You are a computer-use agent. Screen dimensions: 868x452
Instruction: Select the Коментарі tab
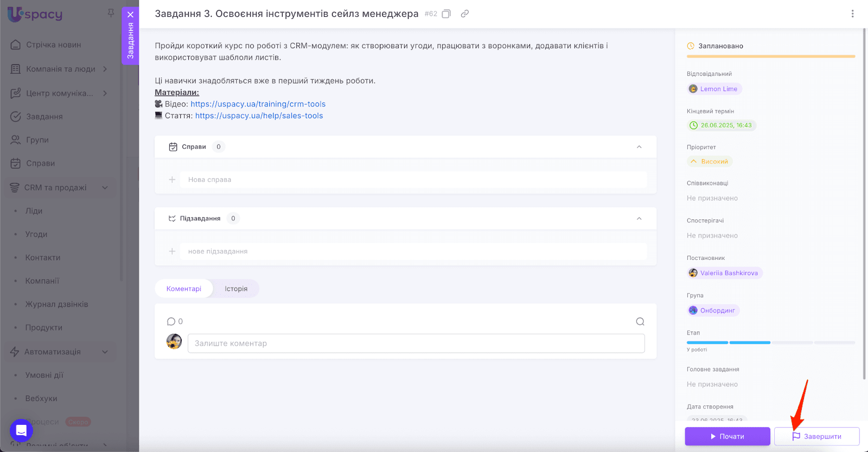click(184, 289)
